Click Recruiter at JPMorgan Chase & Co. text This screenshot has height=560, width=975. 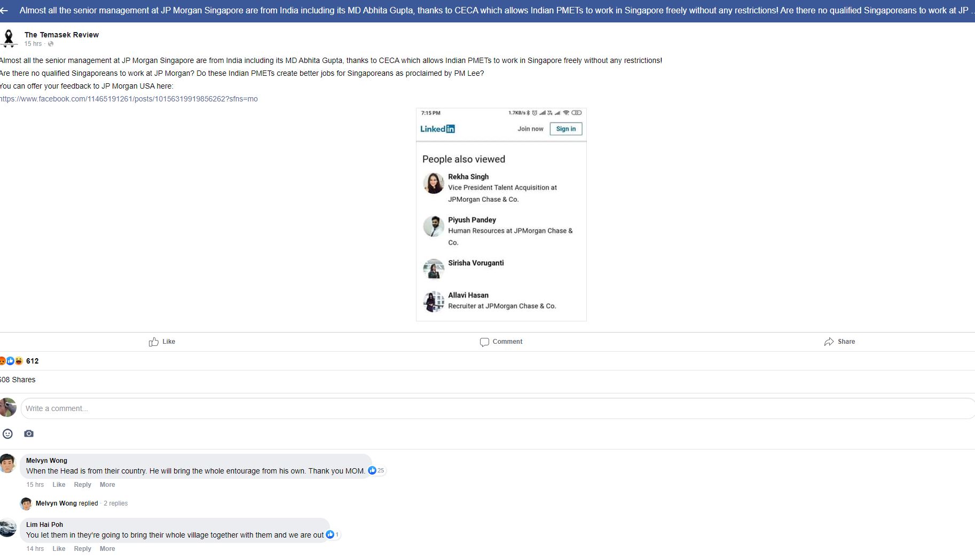502,306
